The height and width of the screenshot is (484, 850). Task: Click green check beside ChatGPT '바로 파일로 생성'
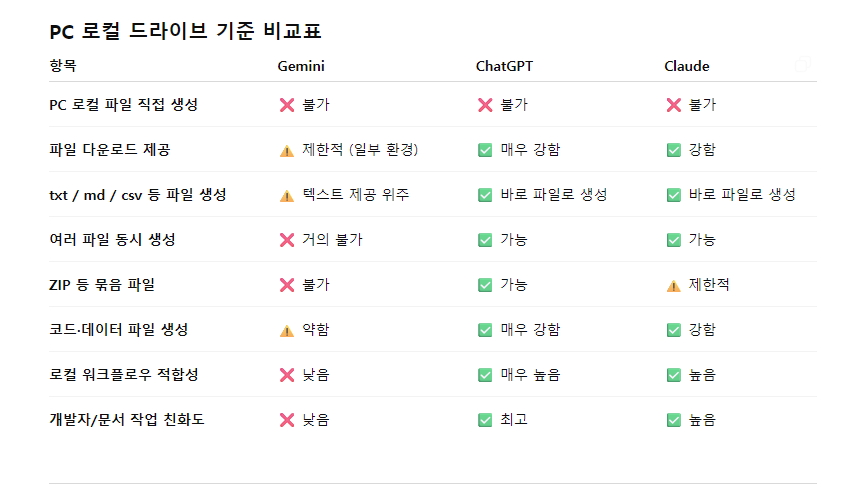(x=485, y=195)
